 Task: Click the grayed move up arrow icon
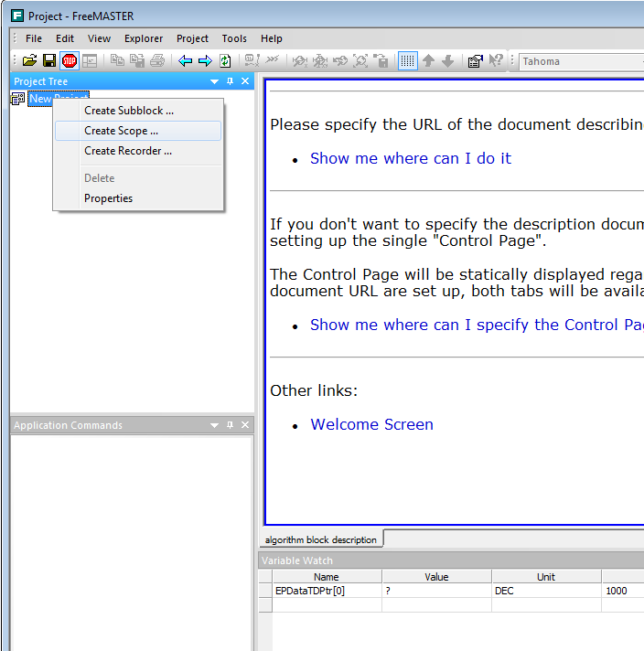[x=428, y=61]
